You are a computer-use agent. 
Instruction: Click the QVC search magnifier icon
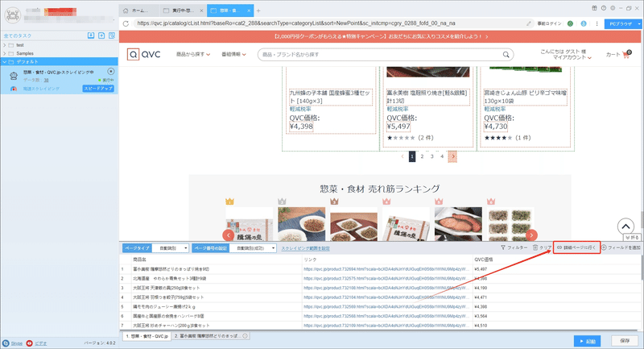506,54
